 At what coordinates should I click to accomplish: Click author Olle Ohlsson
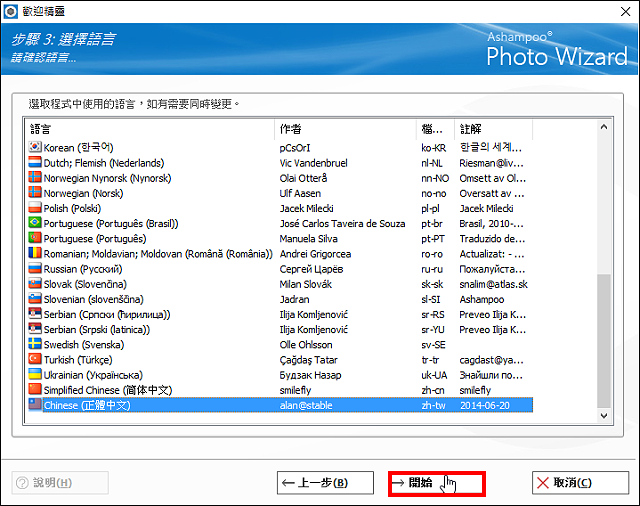tap(306, 344)
